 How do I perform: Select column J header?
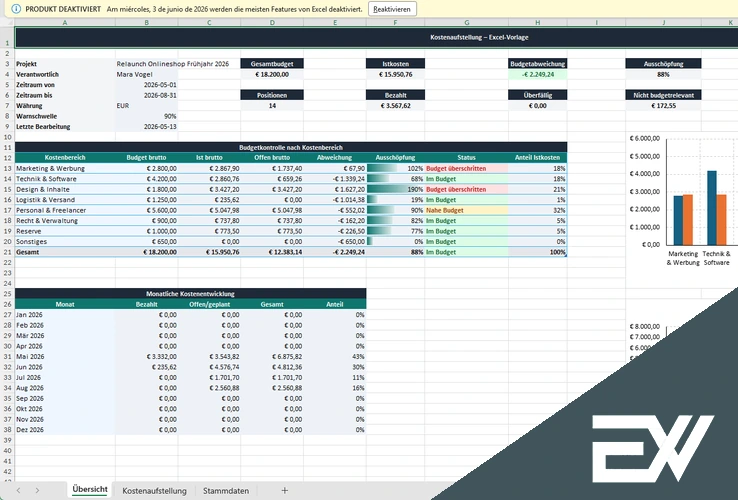(664, 23)
